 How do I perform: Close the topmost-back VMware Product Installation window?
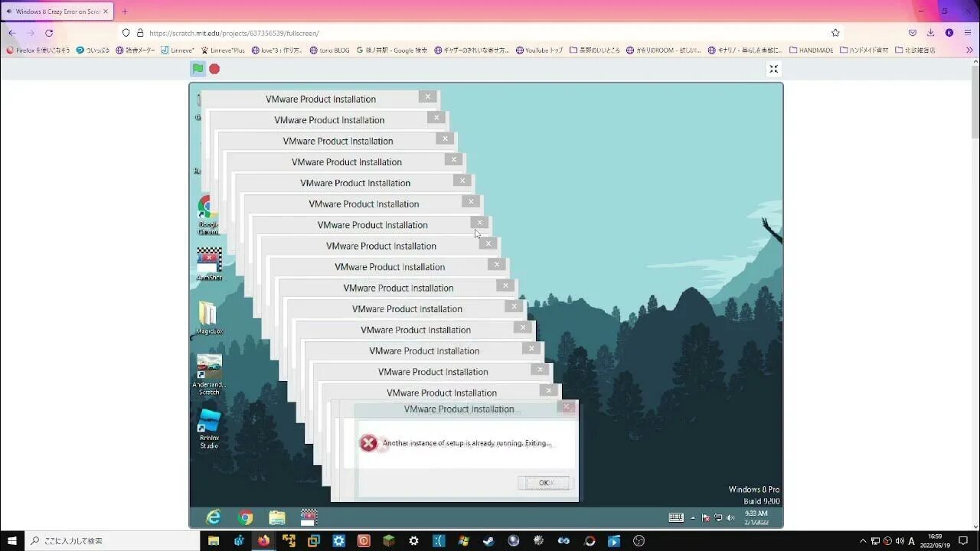coord(428,96)
